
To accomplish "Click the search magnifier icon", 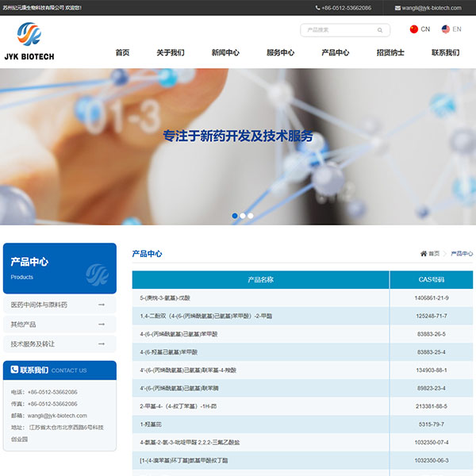I will (x=380, y=30).
